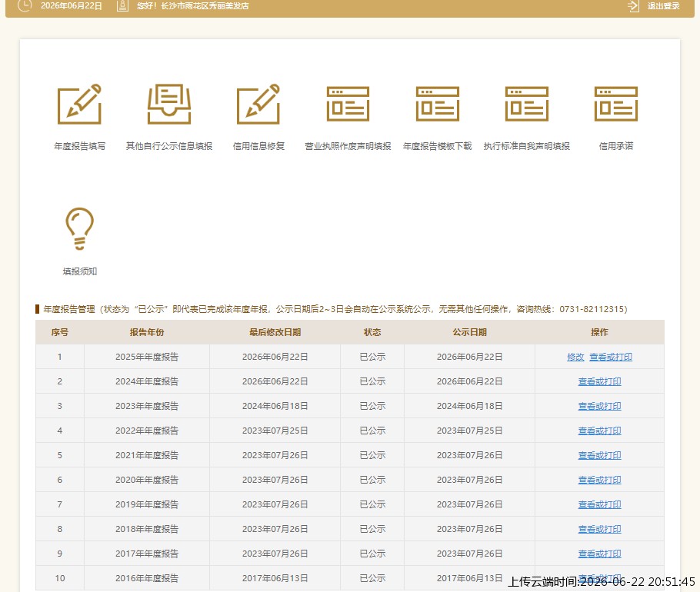Open the 年度报告填写 pencil icon
This screenshot has width=700, height=592.
pyautogui.click(x=79, y=104)
